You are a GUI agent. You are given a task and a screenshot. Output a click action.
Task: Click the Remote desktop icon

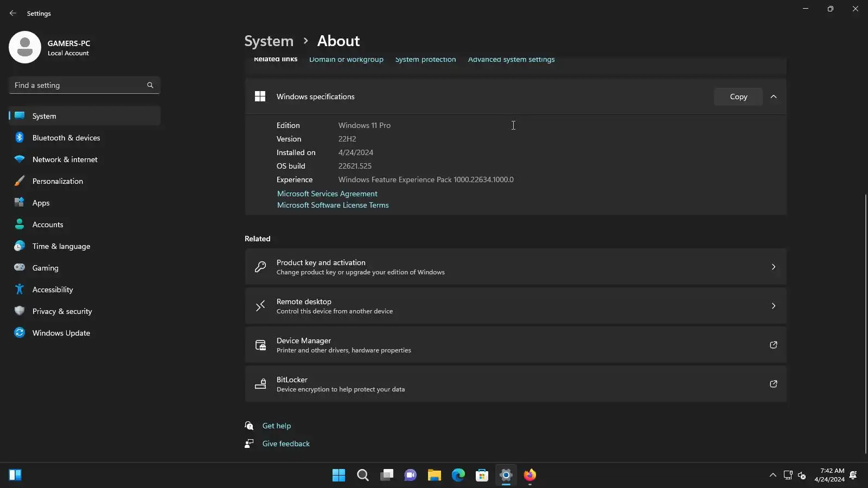(260, 306)
